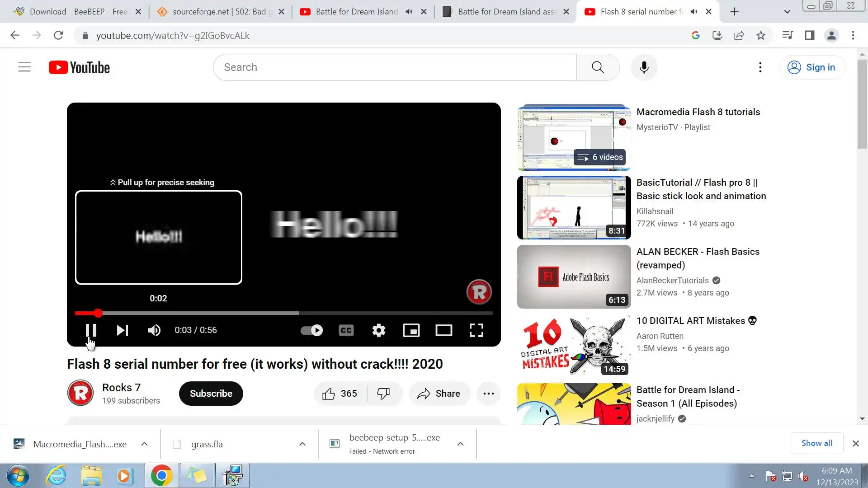Click the voice search microphone

644,67
